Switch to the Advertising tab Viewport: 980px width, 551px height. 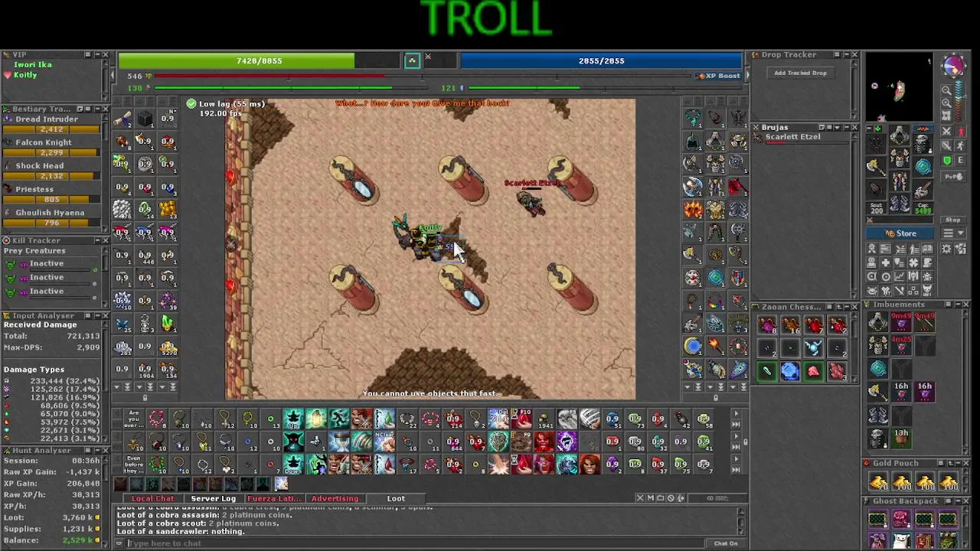[335, 498]
